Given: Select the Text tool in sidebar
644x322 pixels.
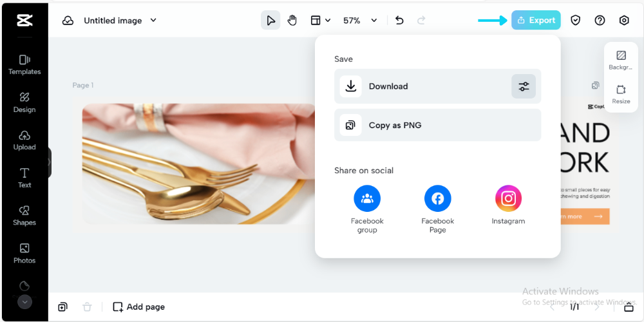Looking at the screenshot, I should click(x=24, y=178).
